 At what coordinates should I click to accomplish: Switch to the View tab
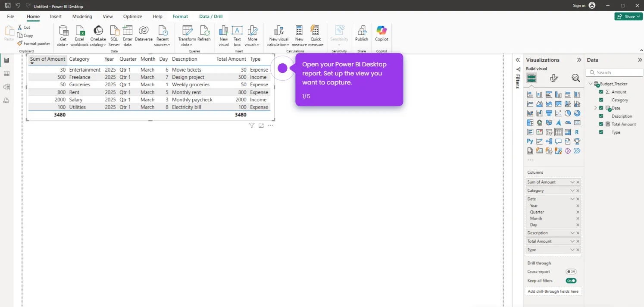108,16
